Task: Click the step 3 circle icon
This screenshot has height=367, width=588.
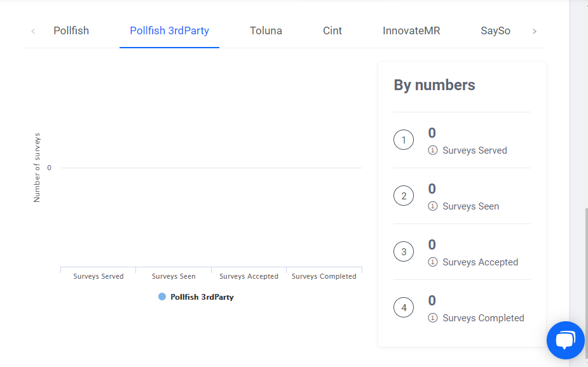Action: (404, 252)
